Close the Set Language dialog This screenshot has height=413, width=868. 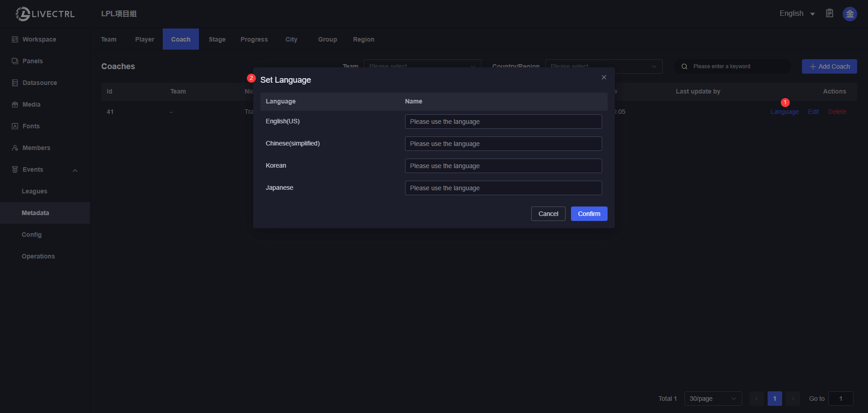604,77
